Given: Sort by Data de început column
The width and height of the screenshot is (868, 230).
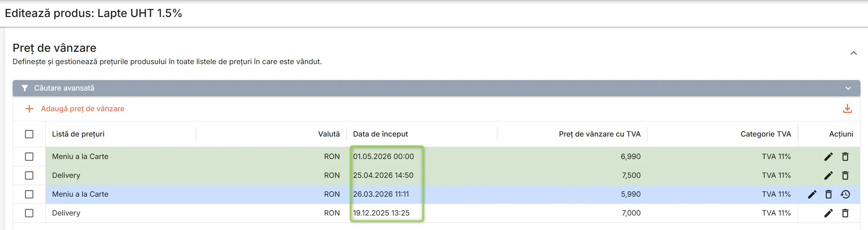Looking at the screenshot, I should tap(380, 134).
